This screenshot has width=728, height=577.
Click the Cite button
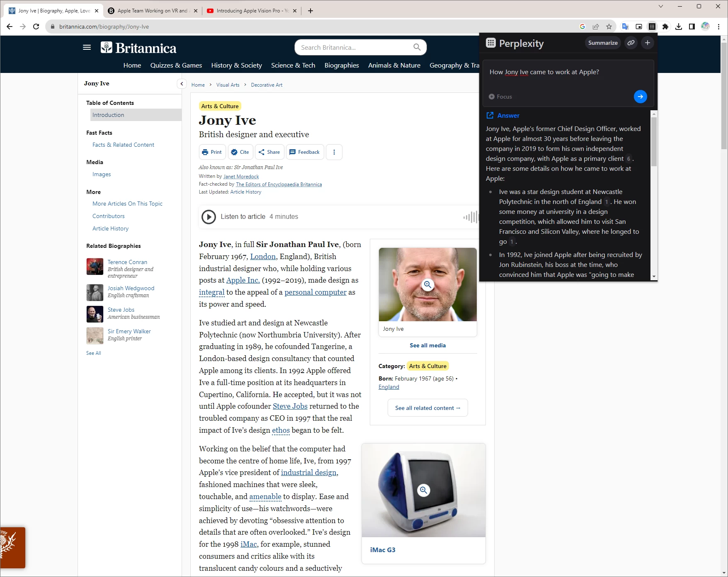[x=240, y=152]
